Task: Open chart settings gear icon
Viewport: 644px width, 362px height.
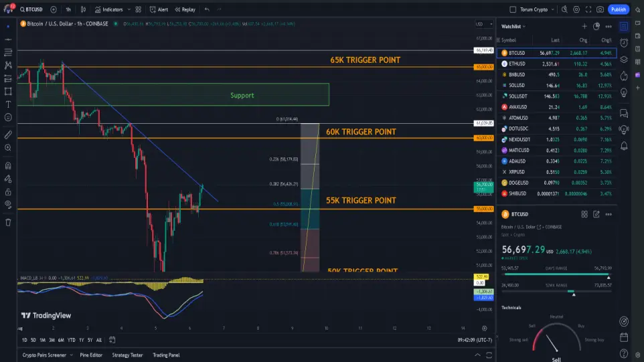Action: click(x=576, y=9)
